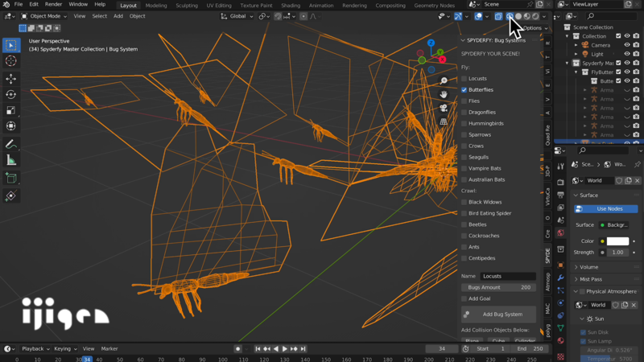644x362 pixels.
Task: Open the World properties tab icon
Action: pos(560,232)
